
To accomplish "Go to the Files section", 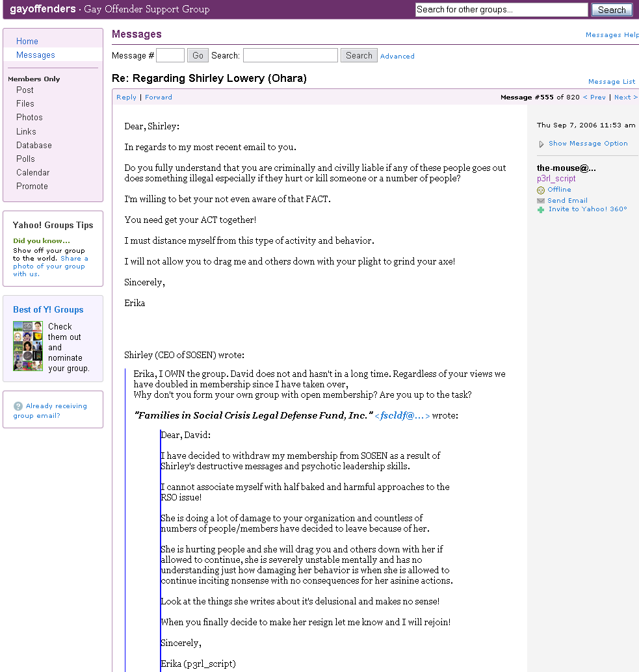I will [x=25, y=104].
